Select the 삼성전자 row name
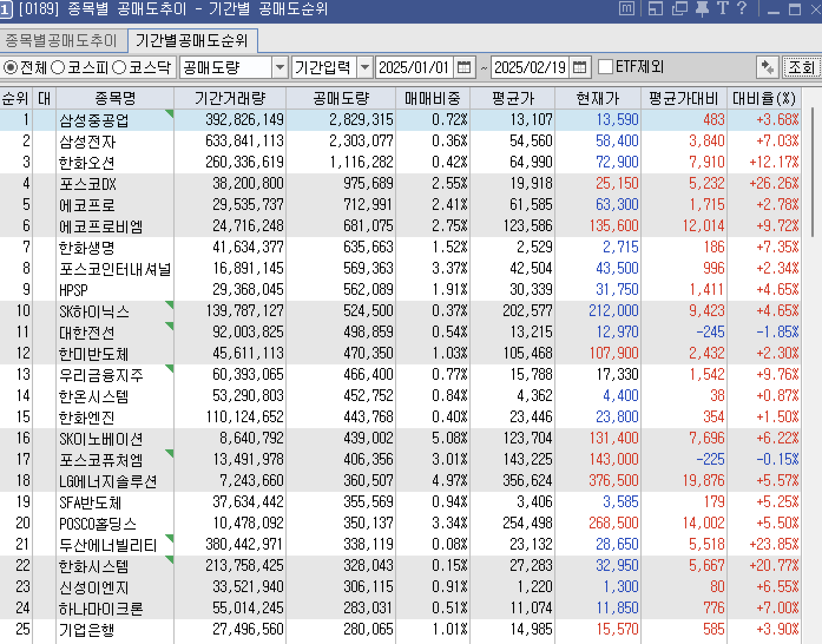This screenshot has width=822, height=644. [87, 142]
